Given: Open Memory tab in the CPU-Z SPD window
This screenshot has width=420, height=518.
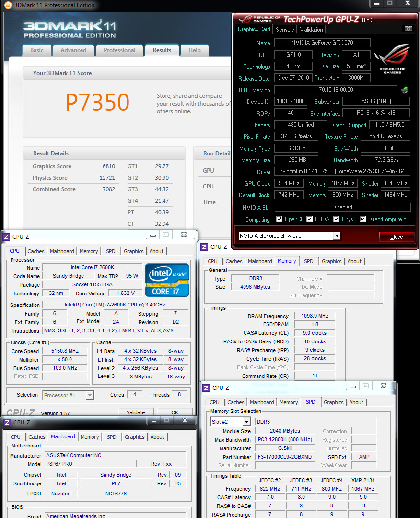Looking at the screenshot, I should (x=289, y=402).
